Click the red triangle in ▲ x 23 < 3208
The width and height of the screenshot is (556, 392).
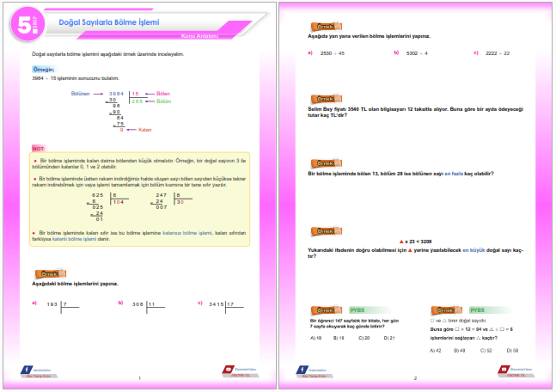pyautogui.click(x=401, y=242)
